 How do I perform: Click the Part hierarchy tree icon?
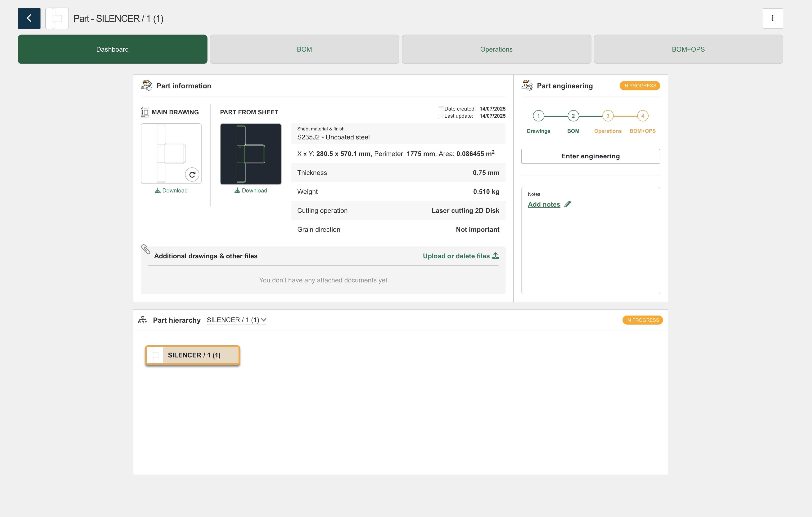pos(143,320)
